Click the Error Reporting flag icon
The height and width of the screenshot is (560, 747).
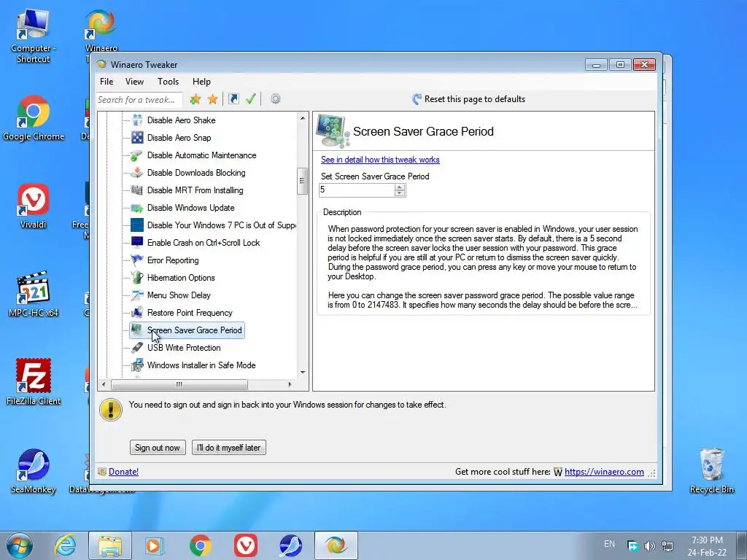(x=137, y=260)
